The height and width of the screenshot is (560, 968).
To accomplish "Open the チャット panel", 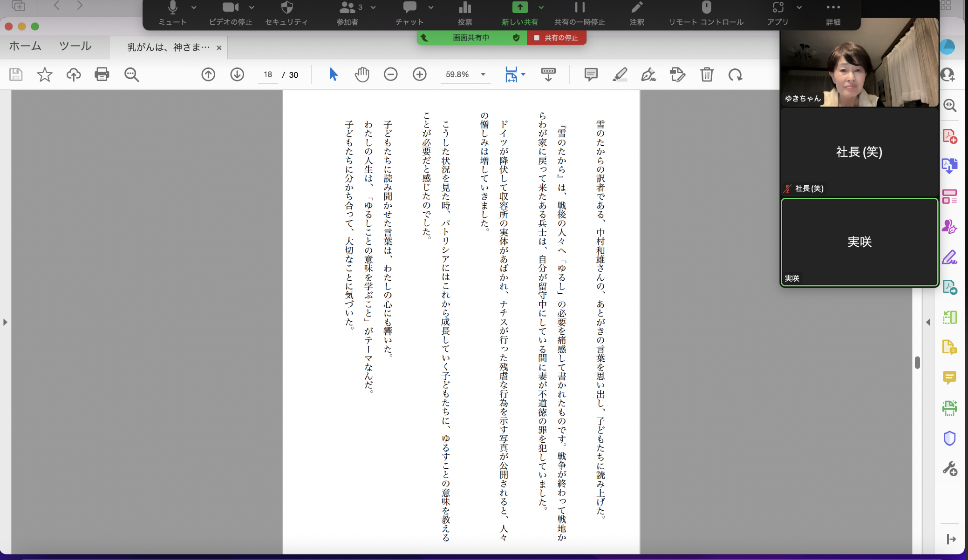I will 409,13.
